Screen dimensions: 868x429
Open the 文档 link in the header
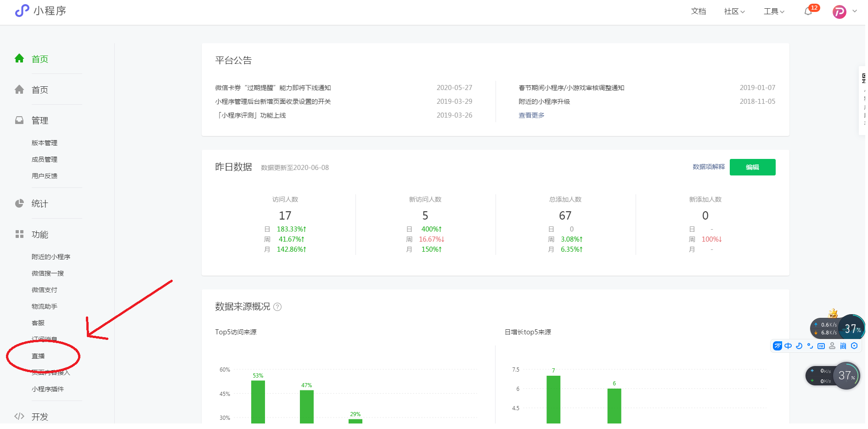(698, 11)
